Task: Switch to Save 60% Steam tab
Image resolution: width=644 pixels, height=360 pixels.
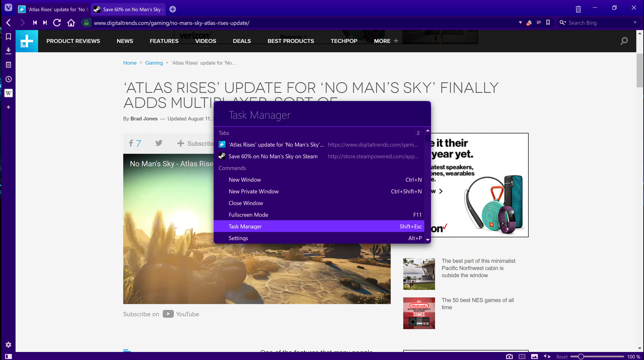Action: 129,10
